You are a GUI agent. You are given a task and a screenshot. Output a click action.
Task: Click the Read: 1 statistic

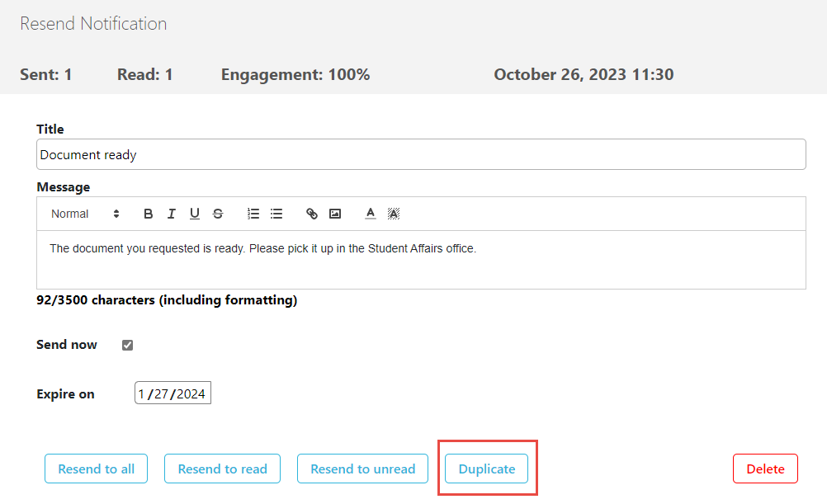point(145,74)
